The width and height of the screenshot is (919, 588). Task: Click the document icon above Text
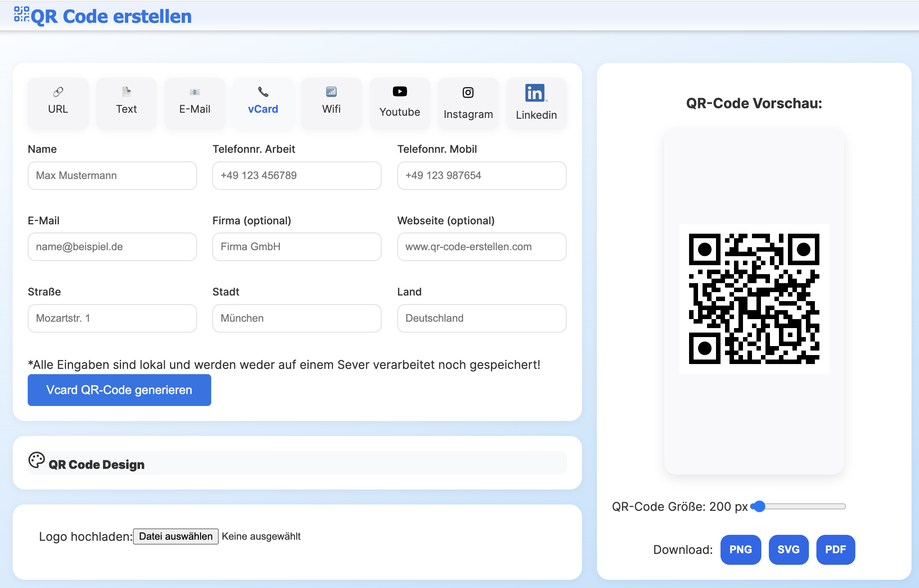coord(126,92)
